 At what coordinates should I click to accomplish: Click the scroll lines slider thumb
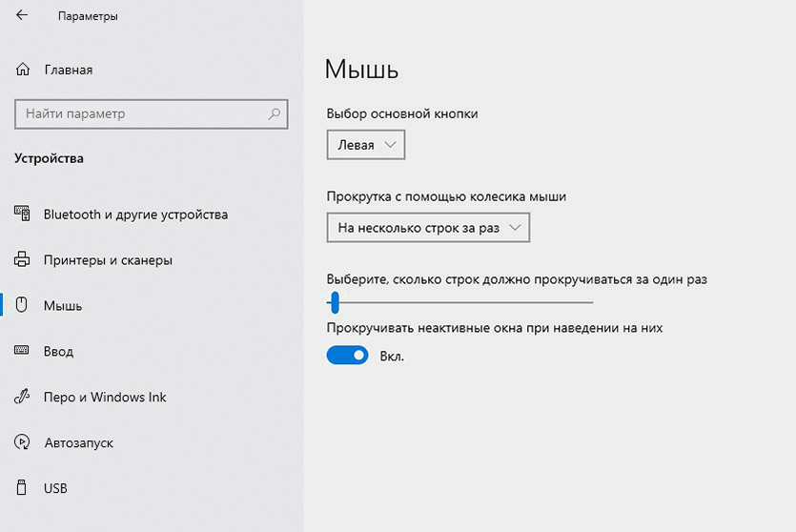click(x=334, y=303)
